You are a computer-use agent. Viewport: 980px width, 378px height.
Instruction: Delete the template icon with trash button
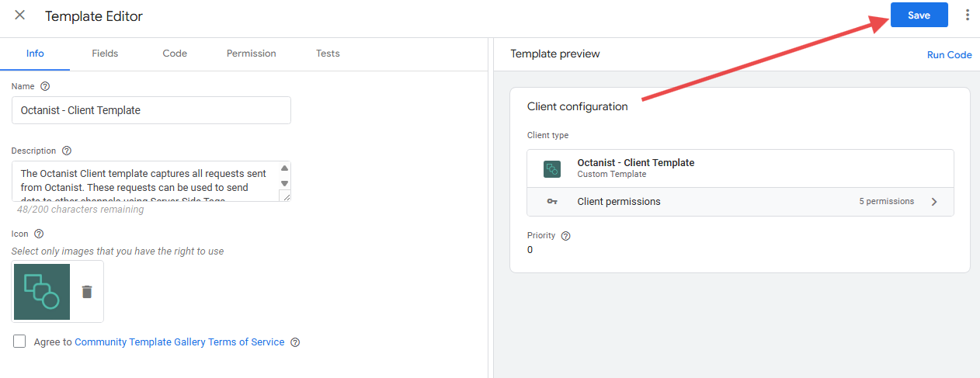[87, 292]
